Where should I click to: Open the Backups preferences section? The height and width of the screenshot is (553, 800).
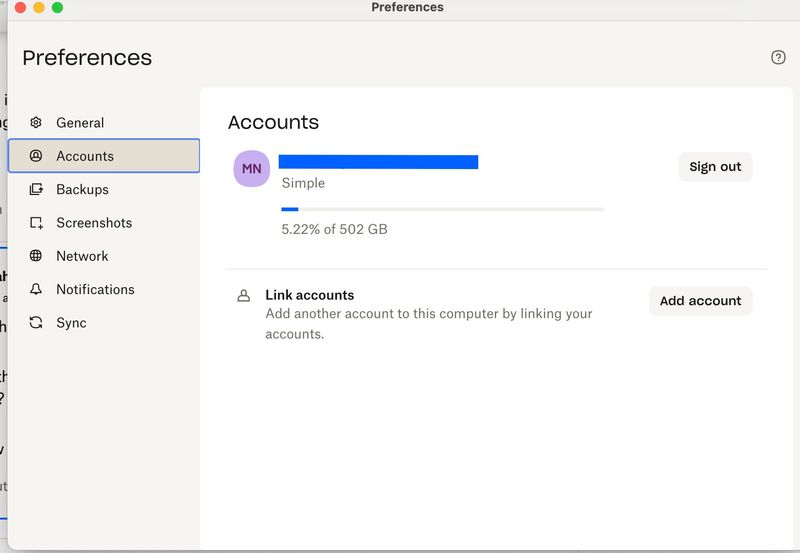pos(82,189)
